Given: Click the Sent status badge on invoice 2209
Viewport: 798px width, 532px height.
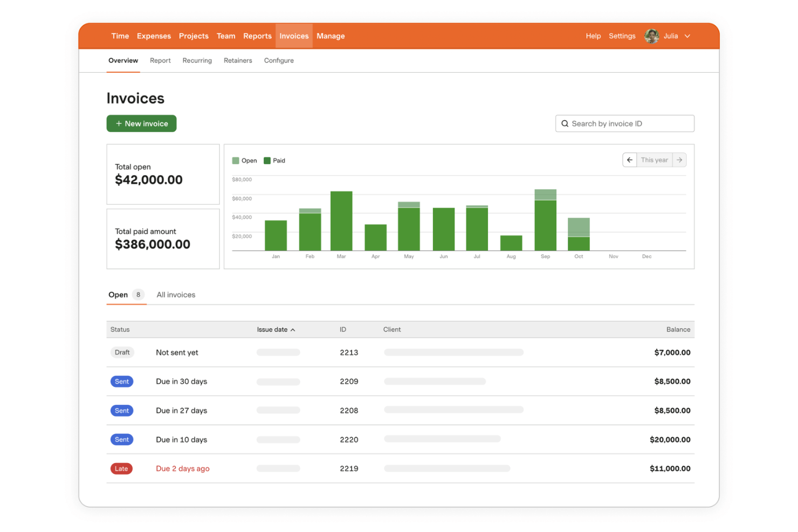Looking at the screenshot, I should coord(121,381).
